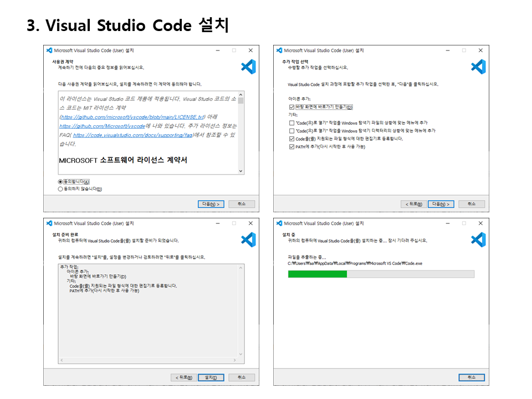Minimize the 설치 중 installer window
The image size is (532, 399).
click(x=448, y=223)
